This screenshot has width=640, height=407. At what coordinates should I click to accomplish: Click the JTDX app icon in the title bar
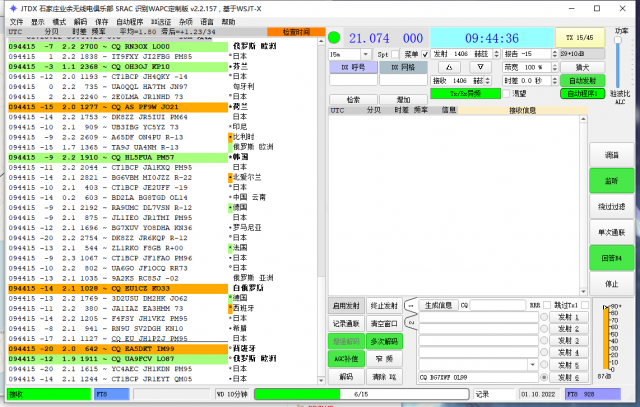[x=13, y=8]
